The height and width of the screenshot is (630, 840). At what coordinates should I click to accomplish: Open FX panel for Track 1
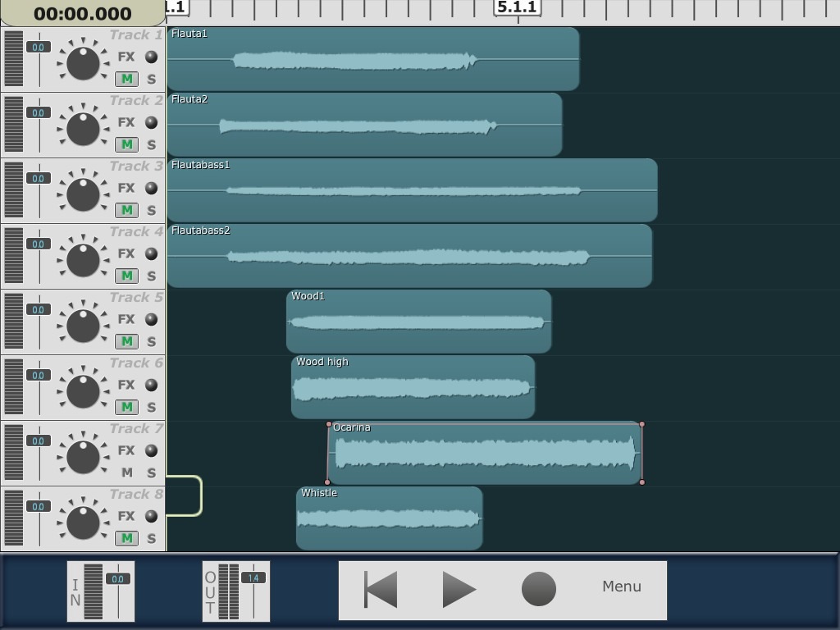click(126, 57)
